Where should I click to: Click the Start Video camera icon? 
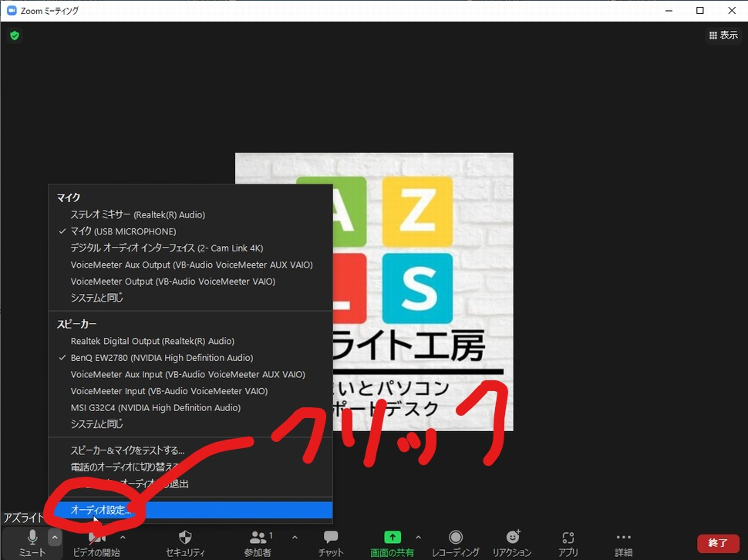97,538
